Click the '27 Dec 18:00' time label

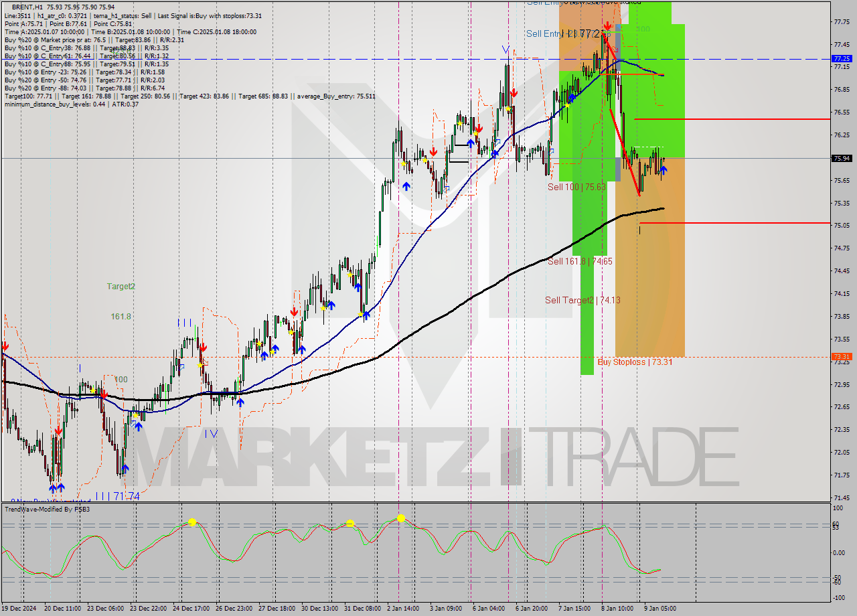coord(277,609)
